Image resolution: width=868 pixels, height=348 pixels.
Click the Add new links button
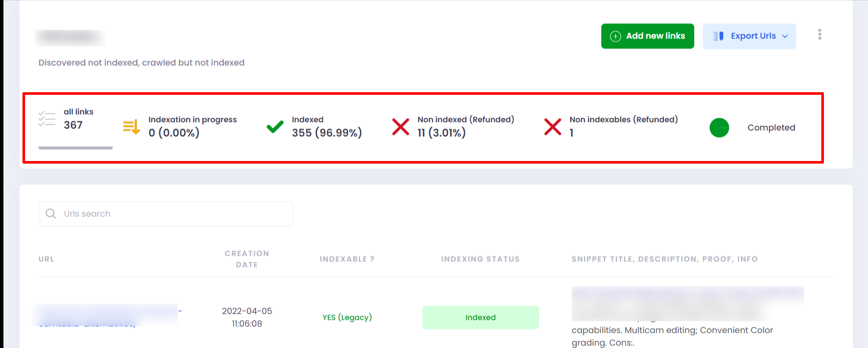coord(648,36)
